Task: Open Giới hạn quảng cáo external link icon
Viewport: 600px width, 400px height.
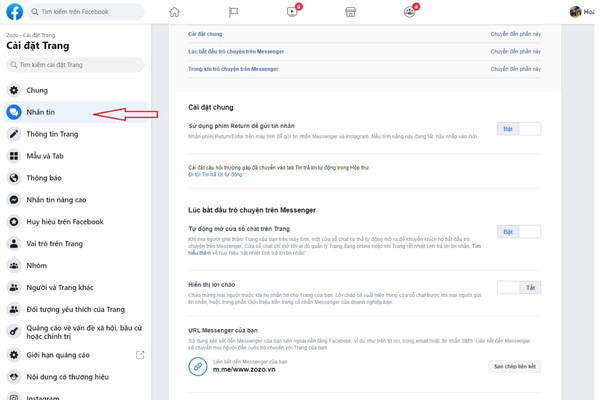Action: point(140,355)
